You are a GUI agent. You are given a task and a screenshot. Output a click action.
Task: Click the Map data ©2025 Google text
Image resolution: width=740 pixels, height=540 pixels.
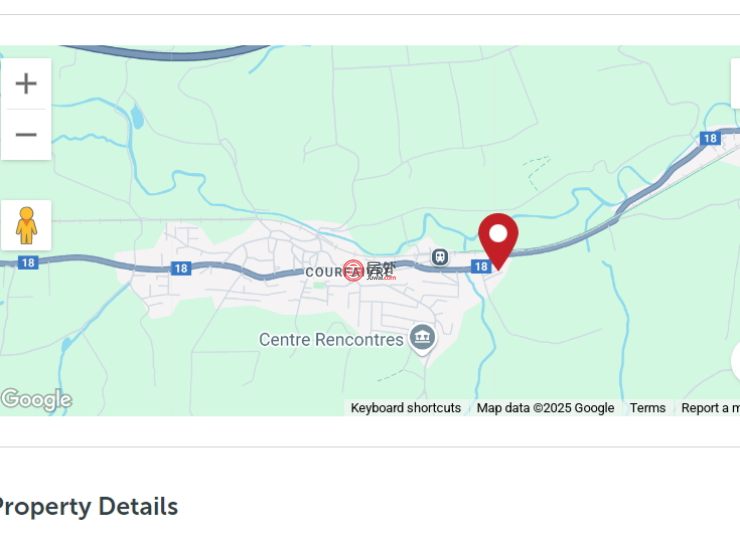coord(545,408)
